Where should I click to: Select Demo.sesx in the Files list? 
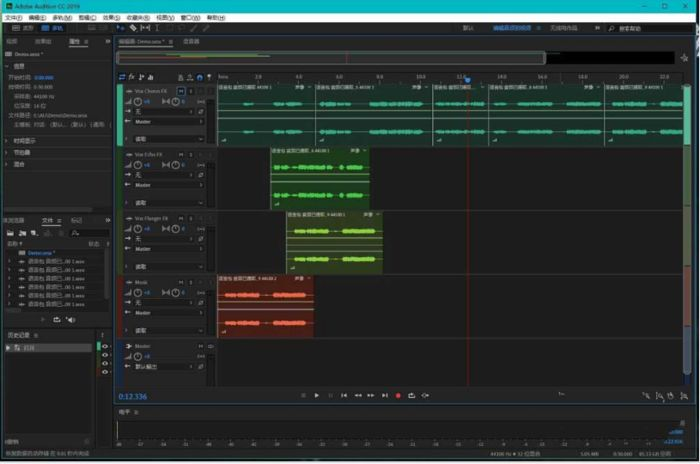(x=41, y=253)
